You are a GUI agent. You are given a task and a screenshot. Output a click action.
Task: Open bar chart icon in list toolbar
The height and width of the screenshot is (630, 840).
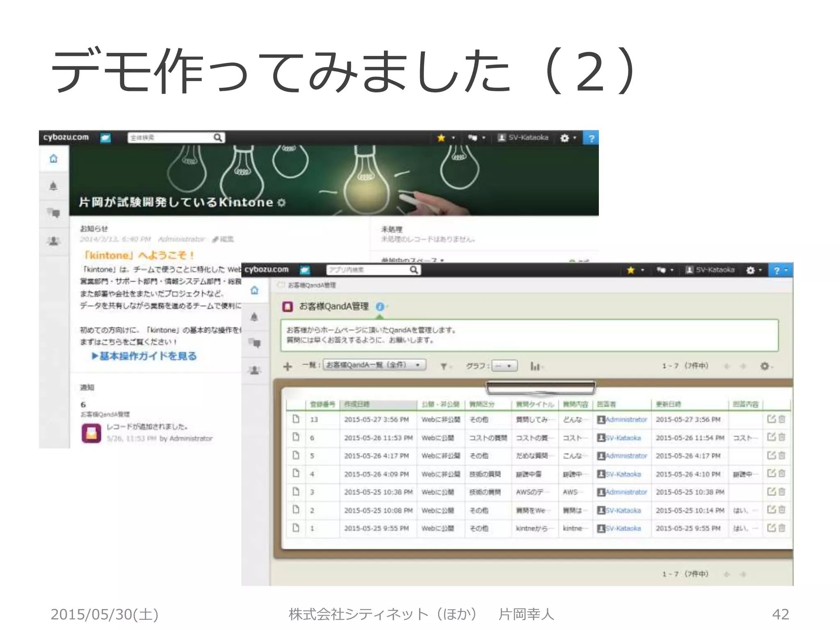click(535, 366)
